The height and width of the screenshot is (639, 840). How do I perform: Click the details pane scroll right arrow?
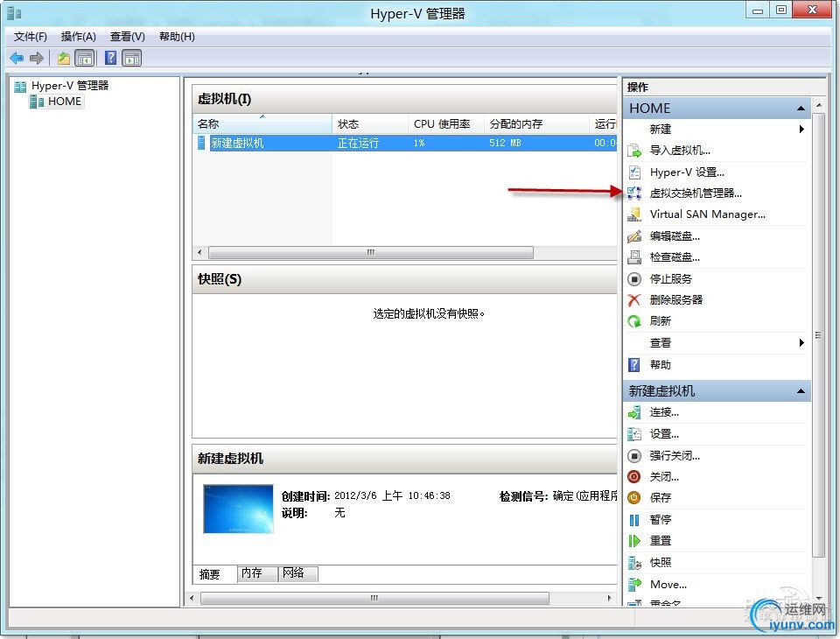tap(610, 598)
